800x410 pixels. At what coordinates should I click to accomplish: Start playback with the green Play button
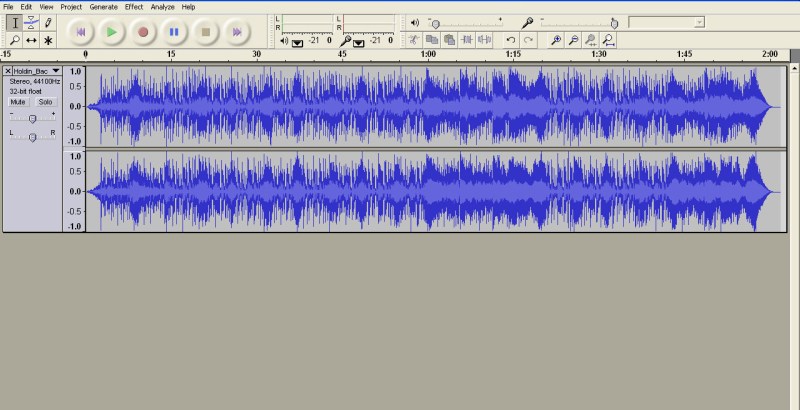(x=112, y=32)
